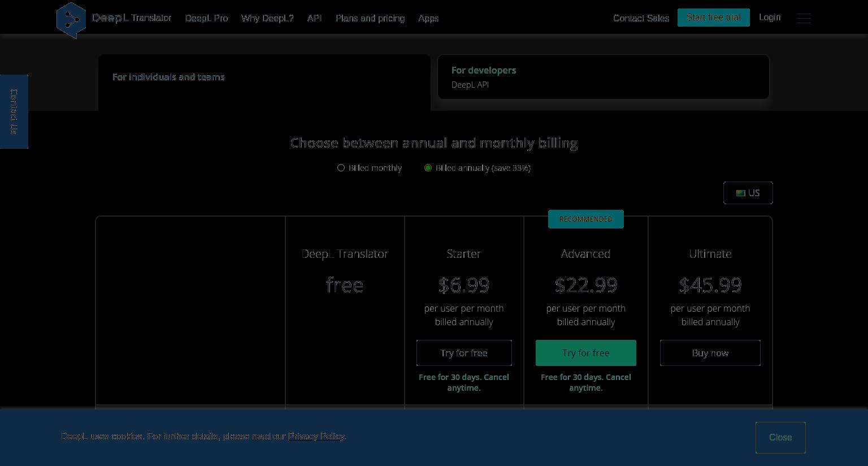Click Try for free under Starter
Viewport: 868px width, 466px height.
(x=464, y=353)
